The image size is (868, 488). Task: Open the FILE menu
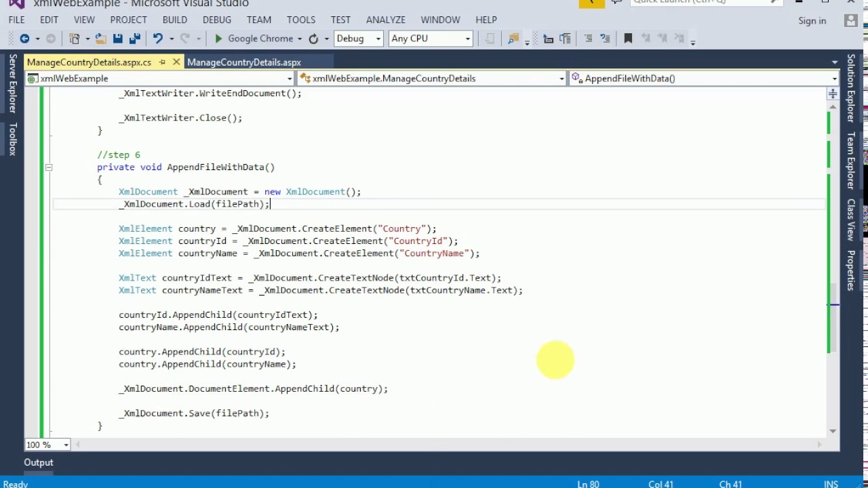[16, 20]
